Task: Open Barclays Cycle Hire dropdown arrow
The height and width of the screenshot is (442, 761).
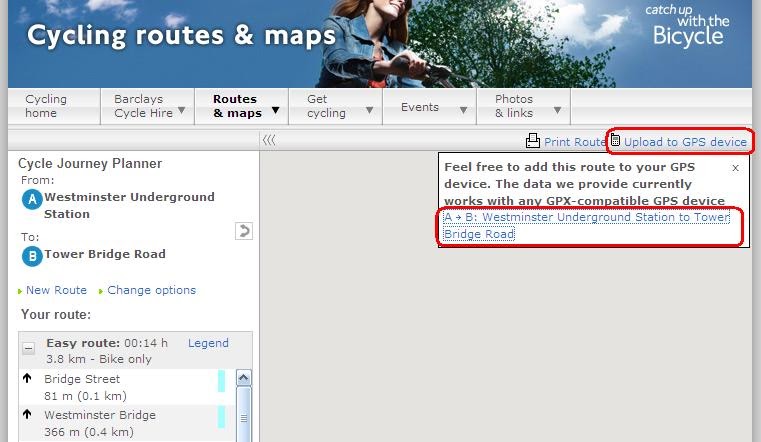Action: pyautogui.click(x=181, y=111)
